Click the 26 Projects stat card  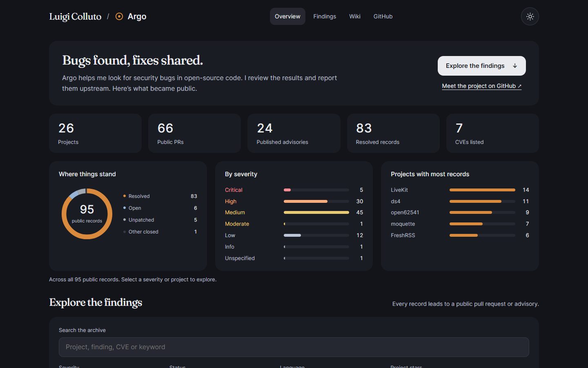(95, 133)
